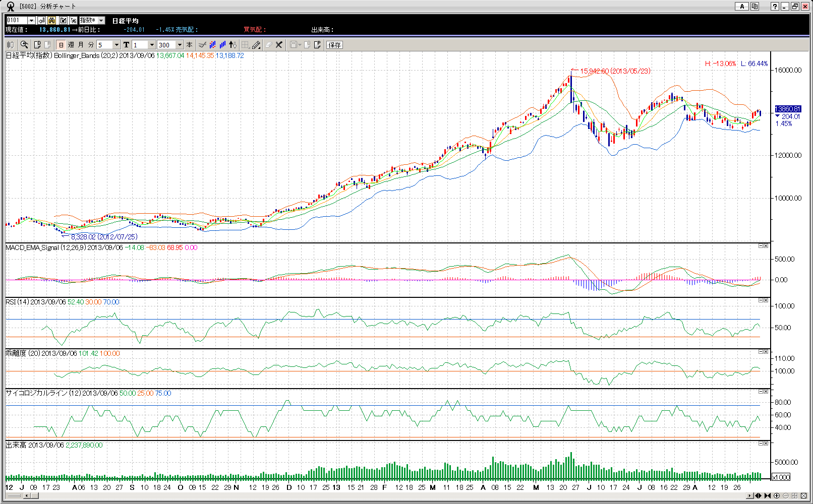The image size is (813, 504).
Task: Click the binoculars search icon
Action: [52, 20]
